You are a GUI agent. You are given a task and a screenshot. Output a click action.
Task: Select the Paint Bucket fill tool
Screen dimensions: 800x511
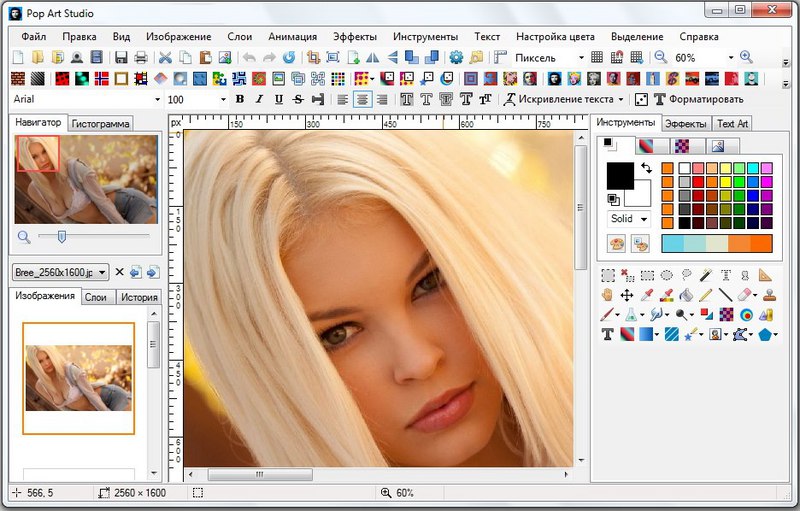click(x=686, y=295)
